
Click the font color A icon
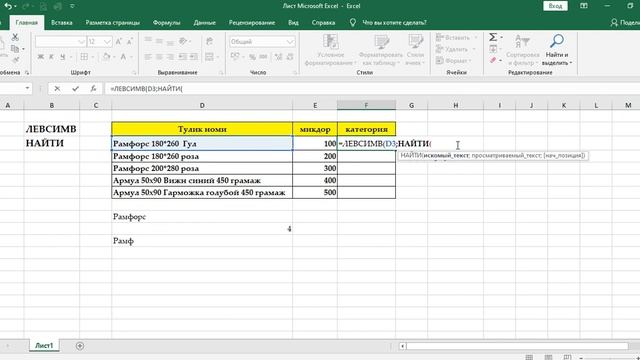[123, 57]
